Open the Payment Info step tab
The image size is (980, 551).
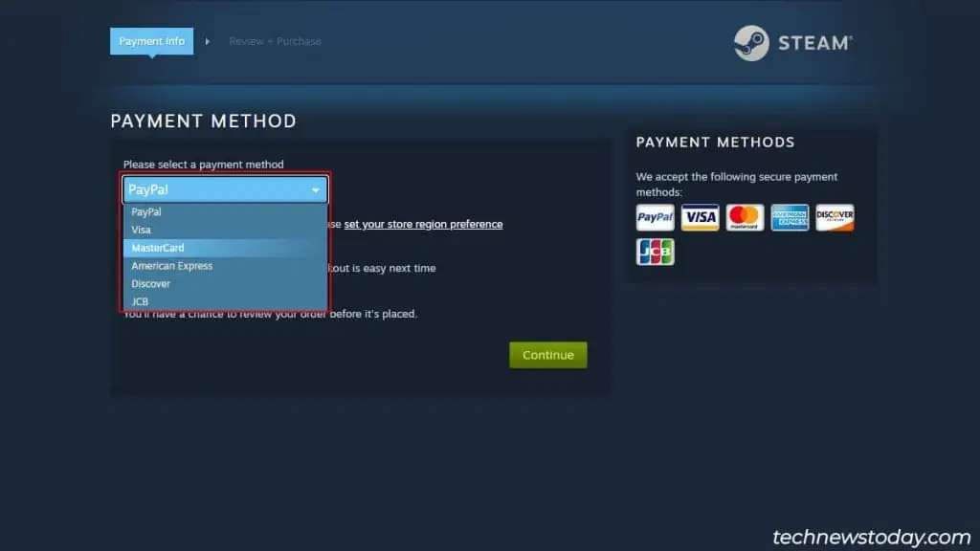[x=151, y=42]
